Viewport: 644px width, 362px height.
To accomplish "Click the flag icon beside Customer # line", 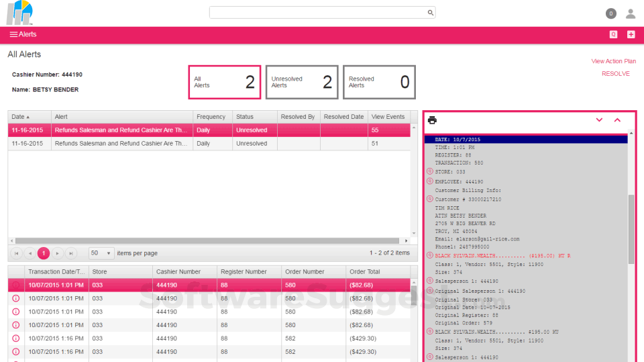I will 429,199.
